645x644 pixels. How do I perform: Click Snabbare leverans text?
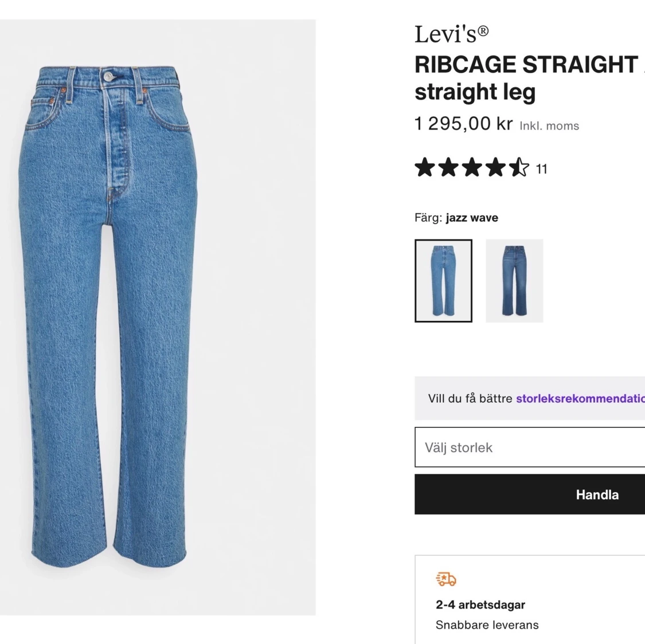[x=487, y=625]
